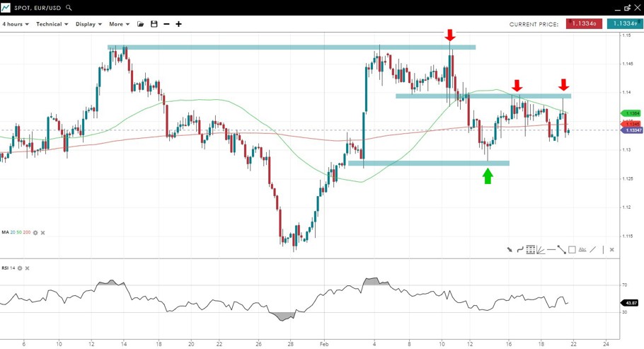This screenshot has height=349, width=644.
Task: Select the text annotation (Abc) tool
Action: click(x=582, y=249)
